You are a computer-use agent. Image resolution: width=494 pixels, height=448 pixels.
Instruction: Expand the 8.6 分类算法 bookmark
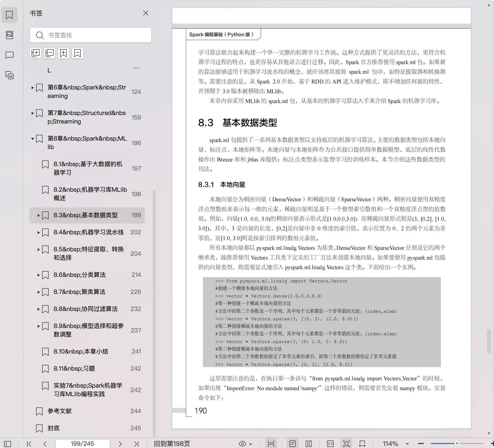click(39, 275)
